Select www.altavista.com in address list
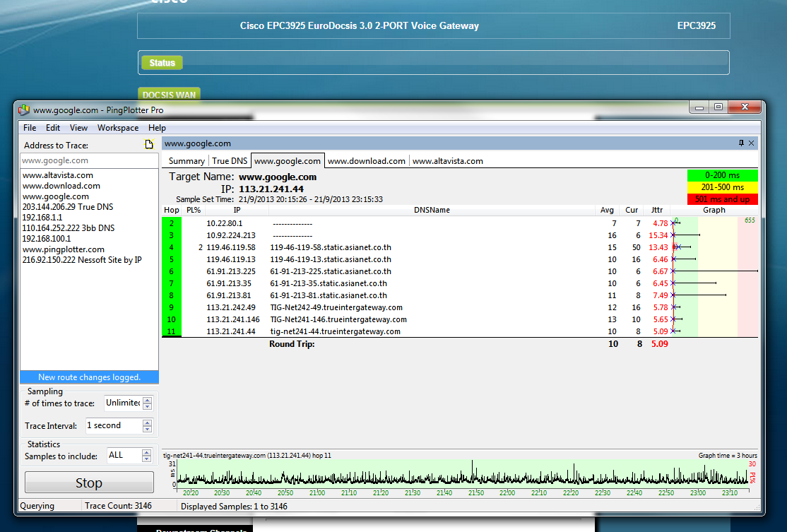The image size is (787, 532). 58,175
